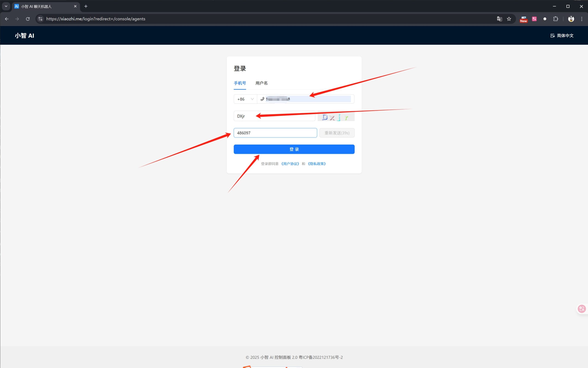This screenshot has width=588, height=368.
Task: Close the 小智 AI 聊天机器人 tab
Action: 75,6
